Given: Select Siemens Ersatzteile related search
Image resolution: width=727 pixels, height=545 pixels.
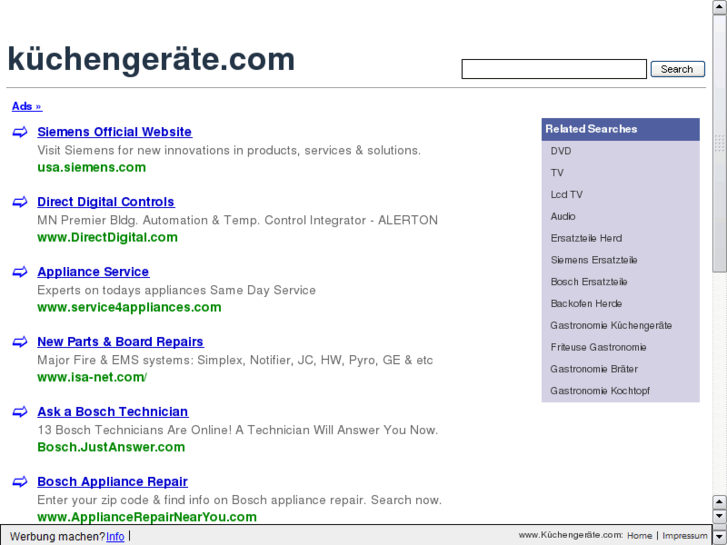Looking at the screenshot, I should click(594, 260).
